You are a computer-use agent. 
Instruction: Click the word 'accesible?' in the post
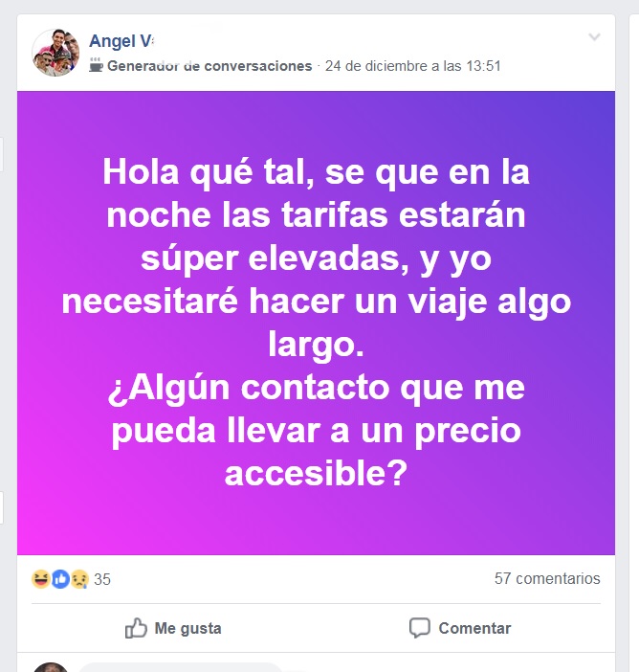[316, 473]
